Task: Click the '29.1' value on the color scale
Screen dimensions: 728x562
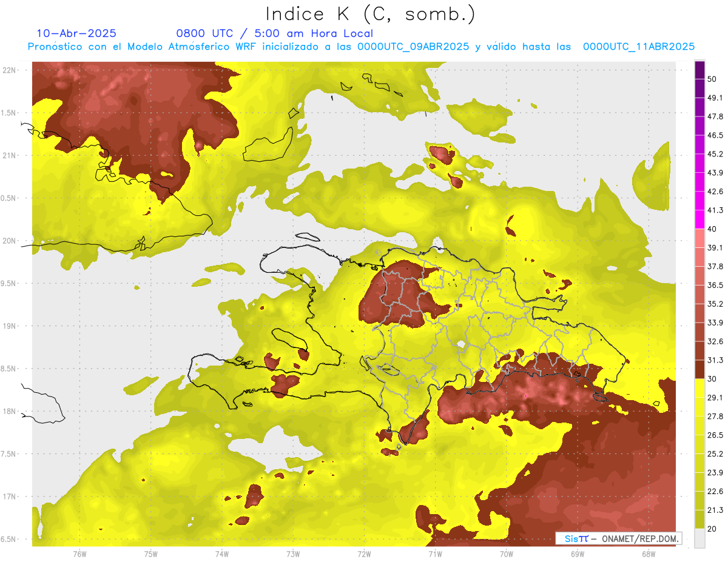Action: click(716, 398)
